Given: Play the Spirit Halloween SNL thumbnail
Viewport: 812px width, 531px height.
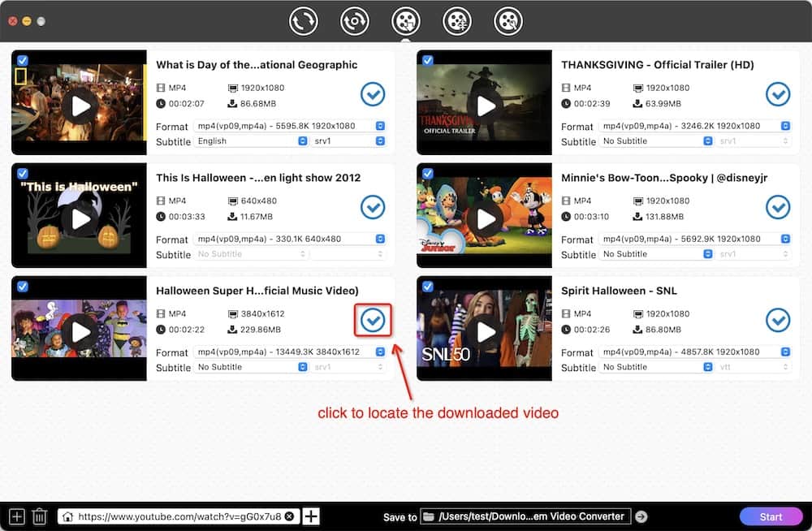Looking at the screenshot, I should coord(486,332).
